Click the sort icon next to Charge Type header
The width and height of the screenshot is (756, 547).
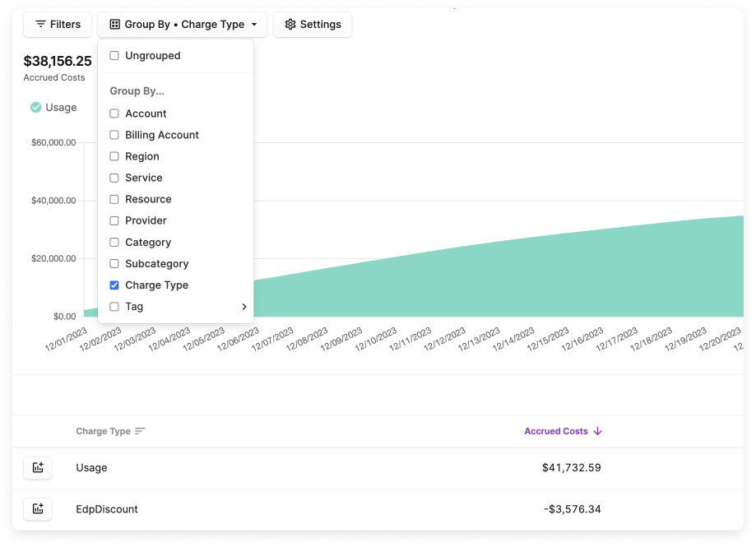139,430
